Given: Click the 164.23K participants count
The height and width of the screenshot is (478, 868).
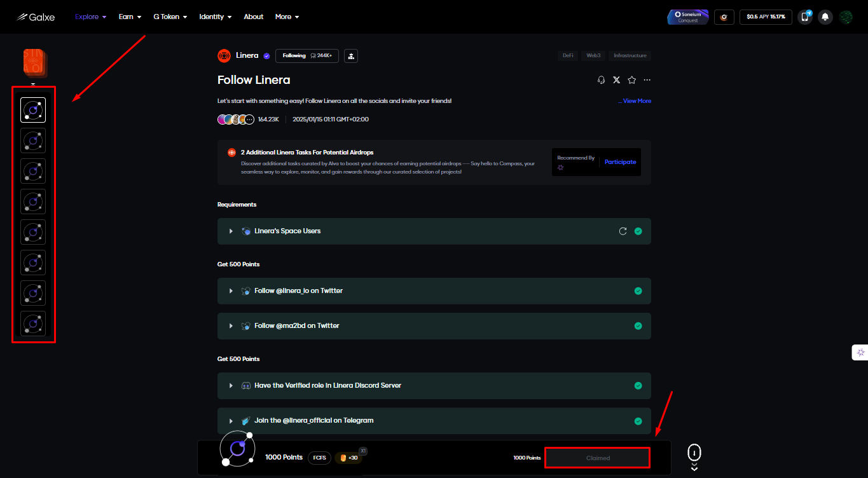Looking at the screenshot, I should 268,119.
